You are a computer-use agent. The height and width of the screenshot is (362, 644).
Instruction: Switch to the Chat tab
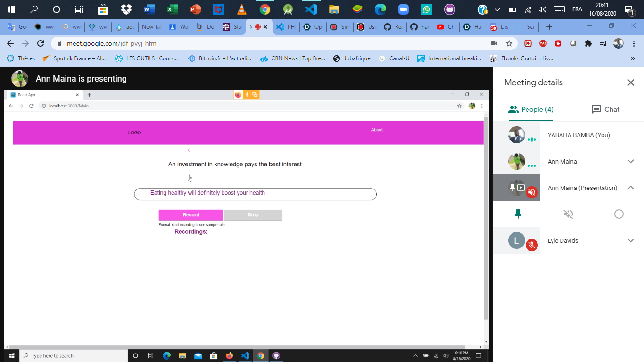606,109
